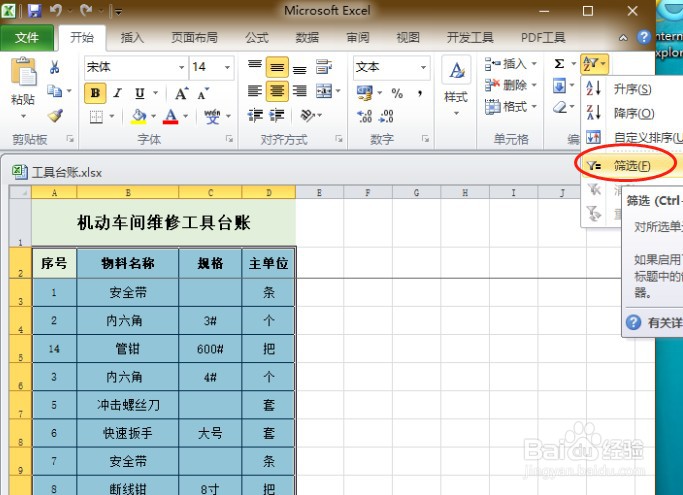This screenshot has height=495, width=683.
Task: Open the 文件 tab
Action: [x=27, y=38]
